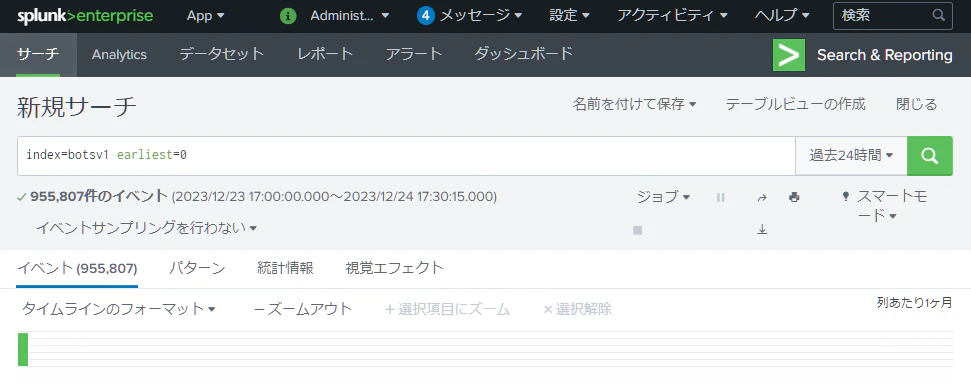Open the 名前を付けて保存 dropdown
This screenshot has height=384, width=971.
point(635,104)
